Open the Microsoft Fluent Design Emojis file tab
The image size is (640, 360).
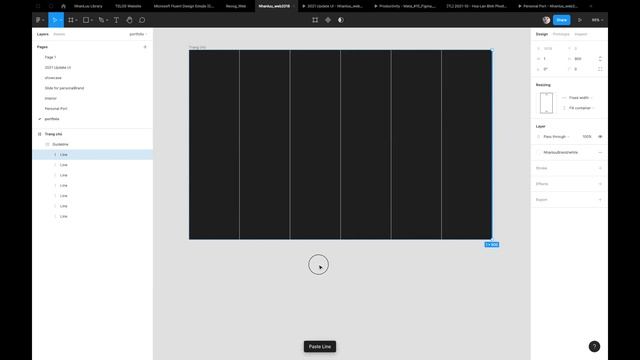[x=184, y=6]
